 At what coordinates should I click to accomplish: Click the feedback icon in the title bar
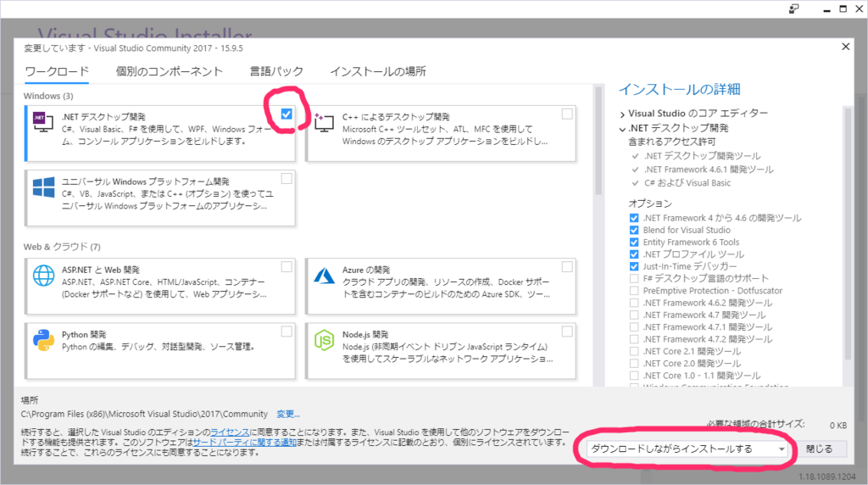793,8
